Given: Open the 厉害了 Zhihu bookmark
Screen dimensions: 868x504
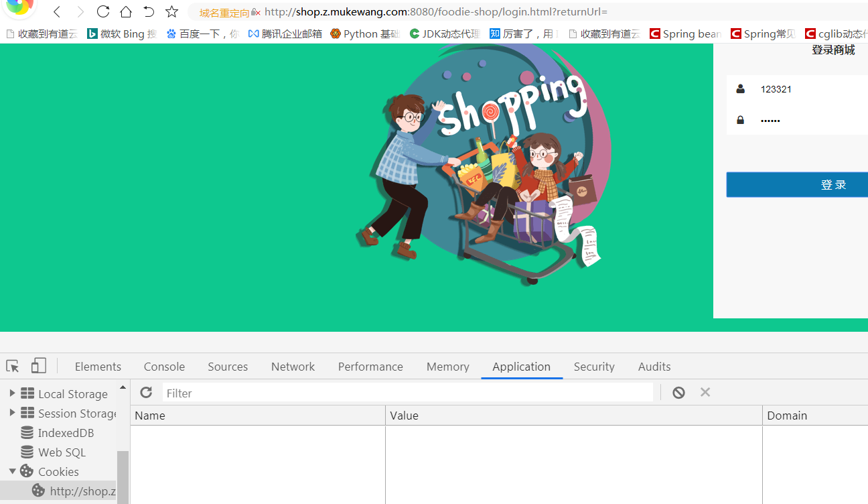Looking at the screenshot, I should pyautogui.click(x=524, y=34).
